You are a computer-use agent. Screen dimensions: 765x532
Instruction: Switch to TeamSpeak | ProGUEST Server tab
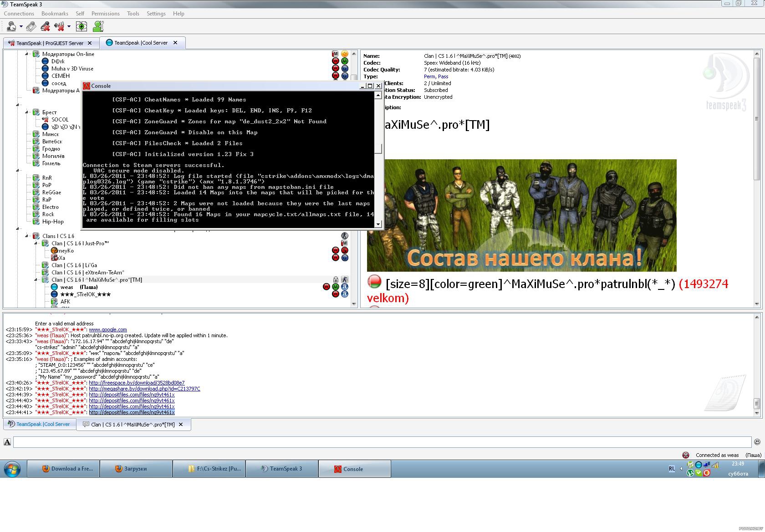point(51,43)
